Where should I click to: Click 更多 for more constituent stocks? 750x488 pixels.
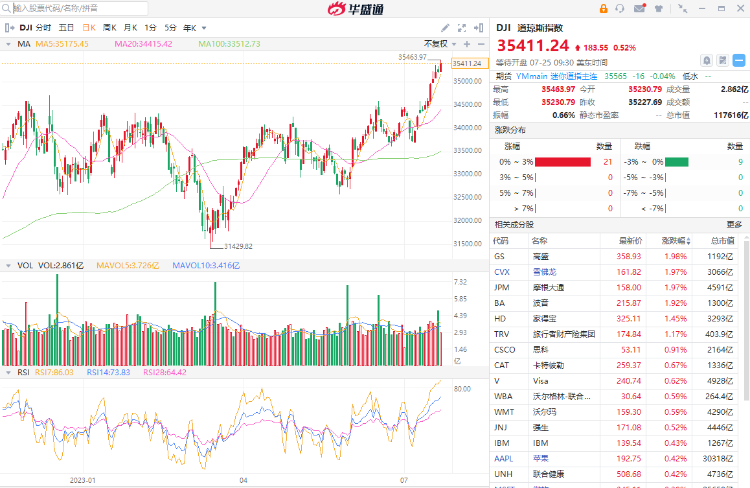(734, 224)
